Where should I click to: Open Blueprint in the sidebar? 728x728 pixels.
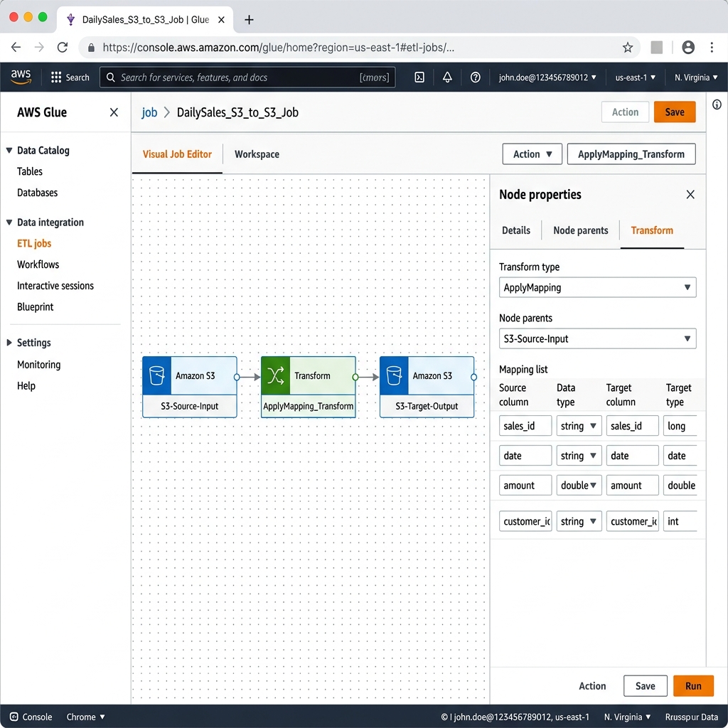click(35, 306)
